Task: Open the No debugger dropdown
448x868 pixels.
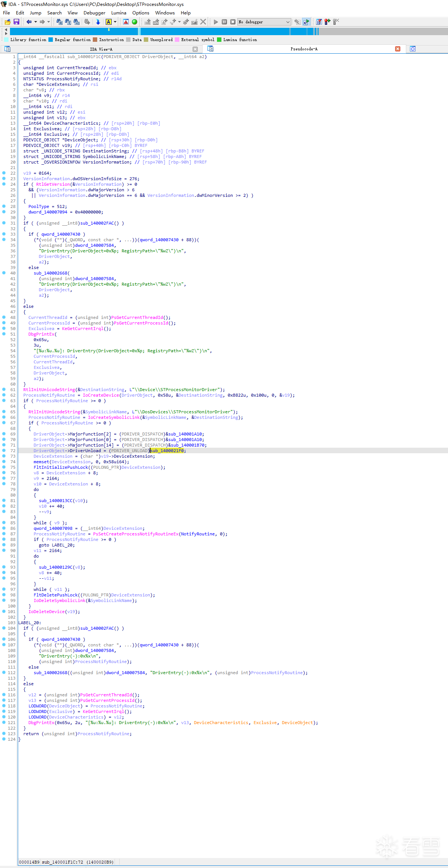Action: pos(264,22)
